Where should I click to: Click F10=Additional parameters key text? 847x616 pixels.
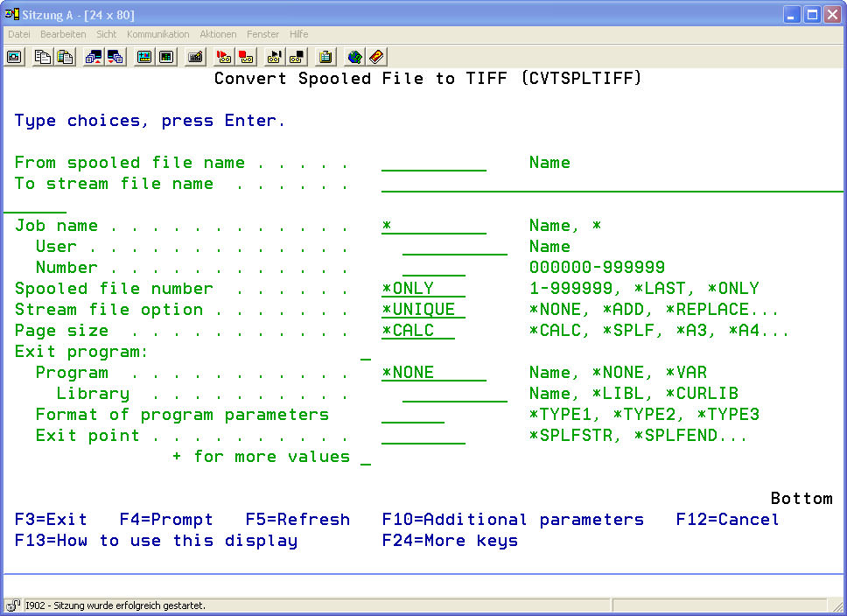(513, 520)
